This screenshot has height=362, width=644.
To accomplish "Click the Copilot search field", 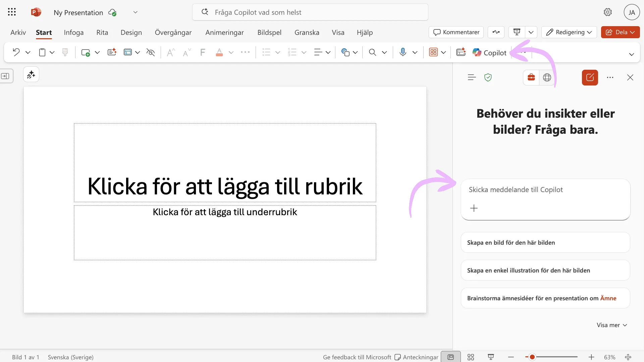I will [x=310, y=12].
